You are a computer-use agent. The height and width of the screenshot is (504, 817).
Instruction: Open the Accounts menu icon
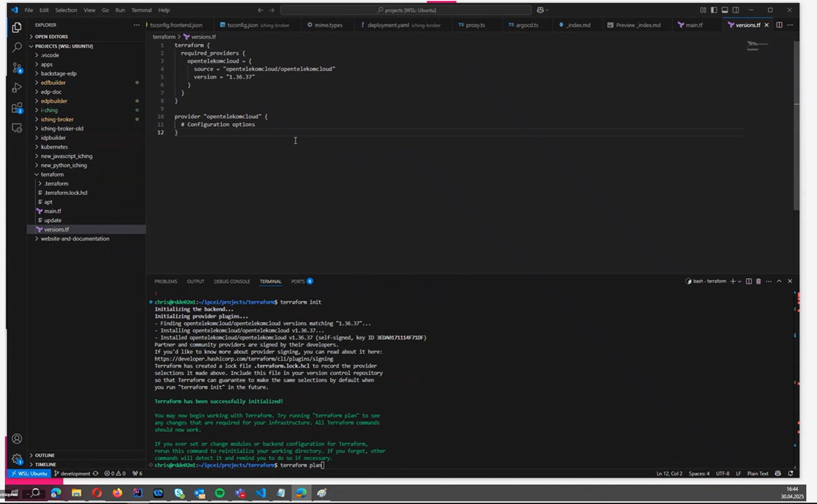(x=16, y=439)
